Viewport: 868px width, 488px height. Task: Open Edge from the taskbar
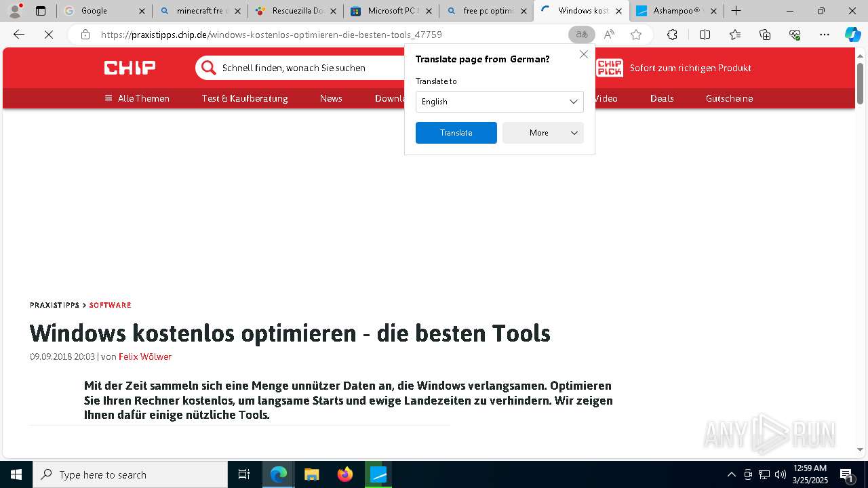[x=279, y=474]
